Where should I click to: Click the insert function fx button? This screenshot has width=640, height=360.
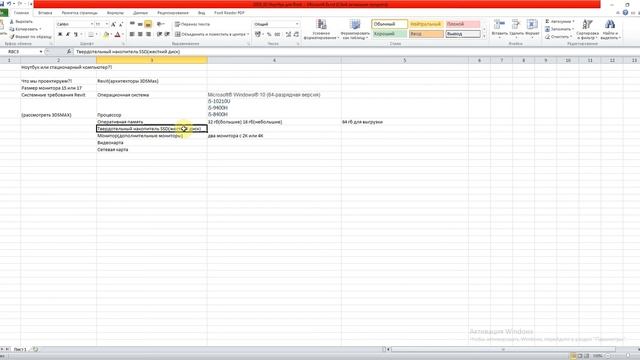click(x=69, y=52)
